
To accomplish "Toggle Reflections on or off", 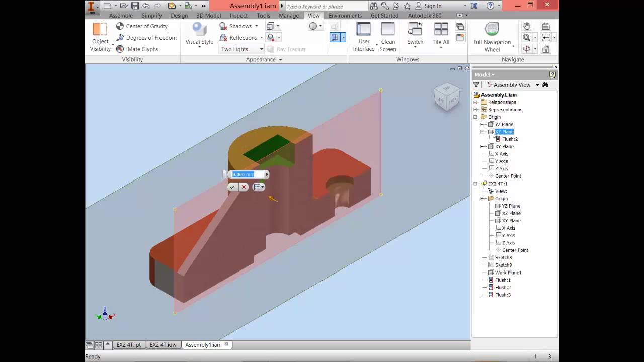I will click(x=238, y=38).
